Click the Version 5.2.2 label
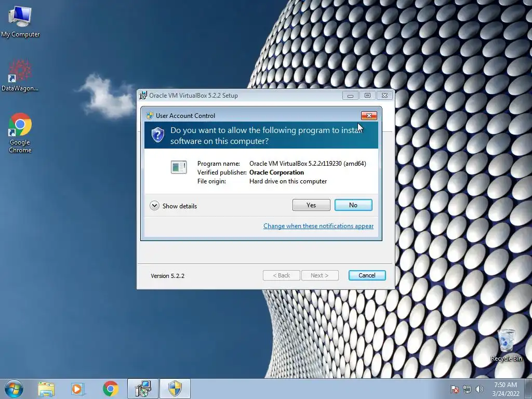 (x=168, y=276)
